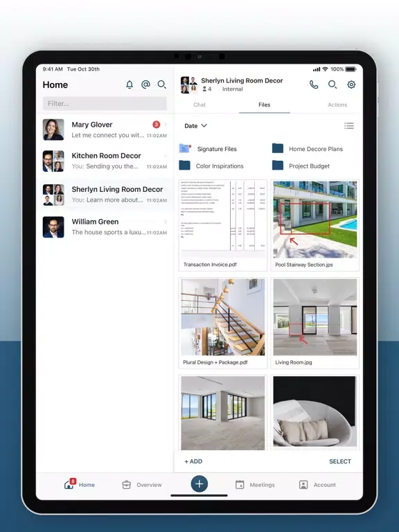Tap the + ADD button
This screenshot has width=399, height=532.
tap(193, 461)
